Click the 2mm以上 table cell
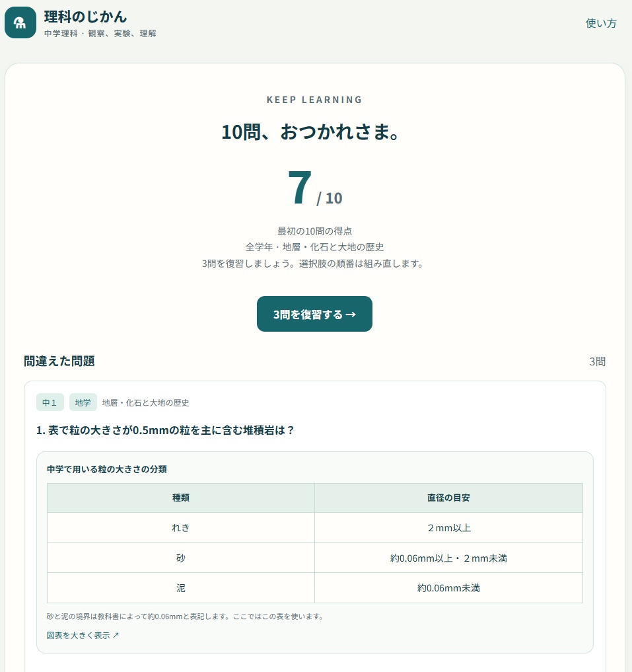Screen dimensions: 632x672 click(448, 527)
